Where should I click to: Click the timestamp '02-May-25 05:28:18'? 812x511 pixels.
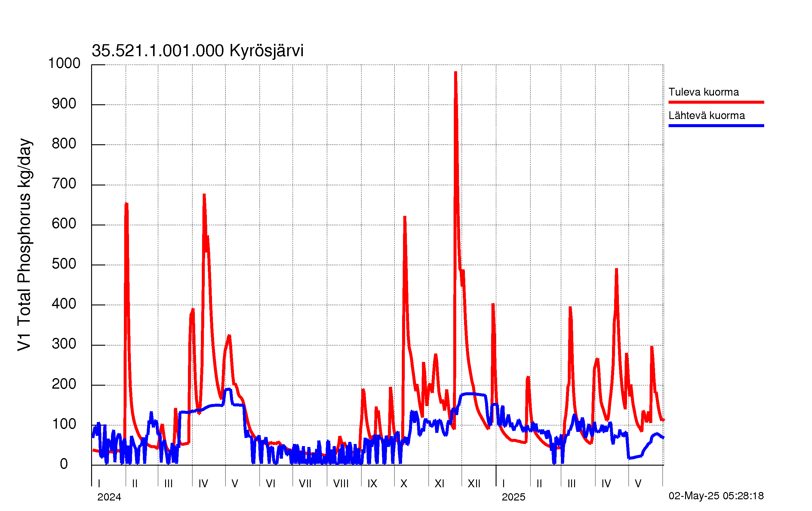coord(716,496)
